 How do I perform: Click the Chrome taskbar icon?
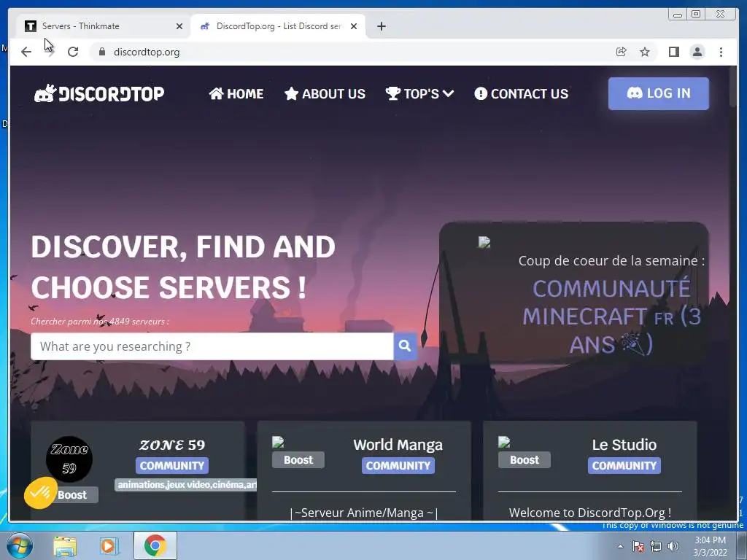[x=155, y=545]
